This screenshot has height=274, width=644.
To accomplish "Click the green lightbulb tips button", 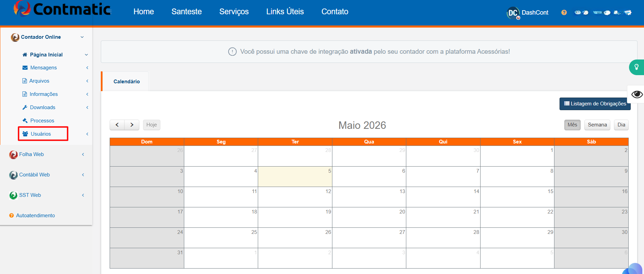I will pos(637,67).
